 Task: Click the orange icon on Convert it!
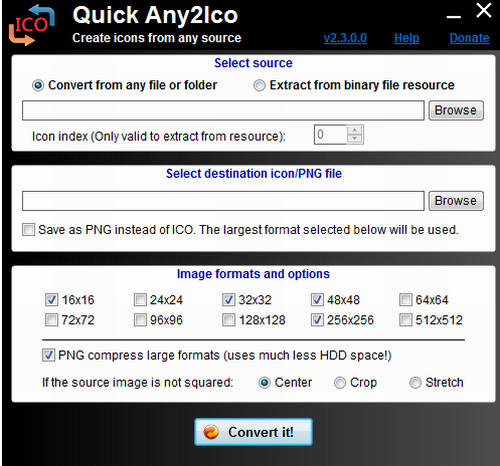tap(211, 432)
